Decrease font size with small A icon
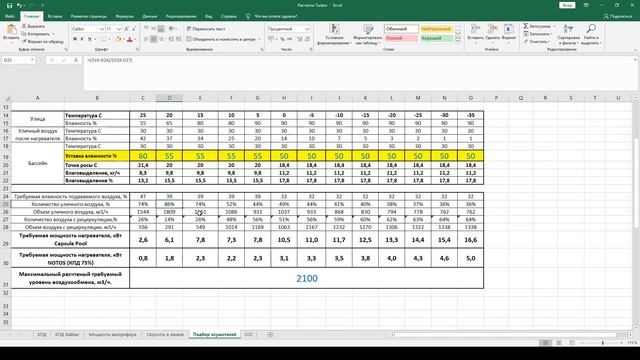 pyautogui.click(x=134, y=29)
